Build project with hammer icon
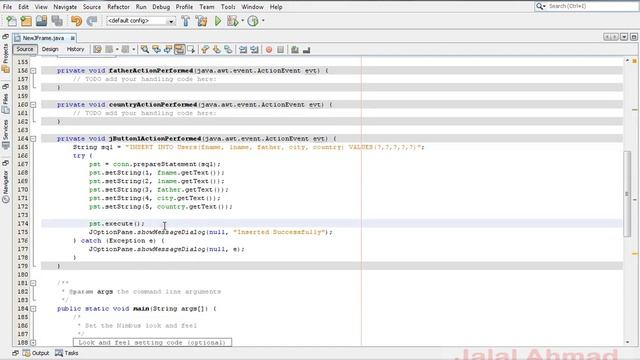This screenshot has height=360, width=640. coord(186,21)
